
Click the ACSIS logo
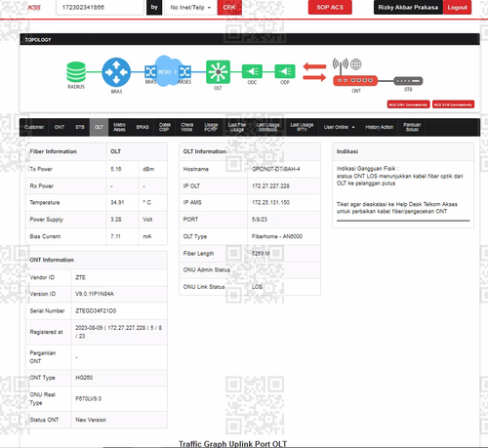pyautogui.click(x=34, y=7)
